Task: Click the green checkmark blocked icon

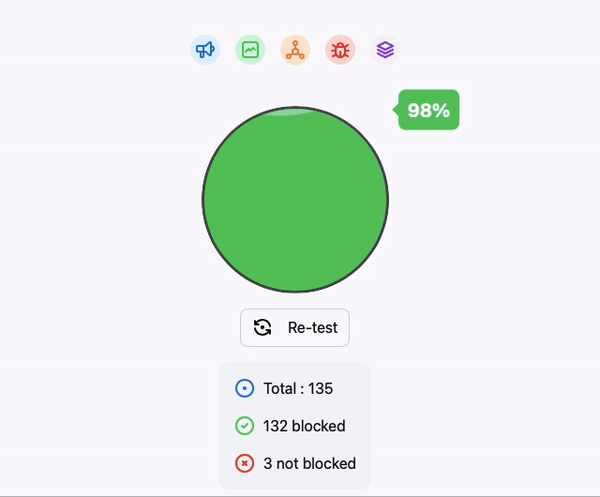Action: coord(244,426)
